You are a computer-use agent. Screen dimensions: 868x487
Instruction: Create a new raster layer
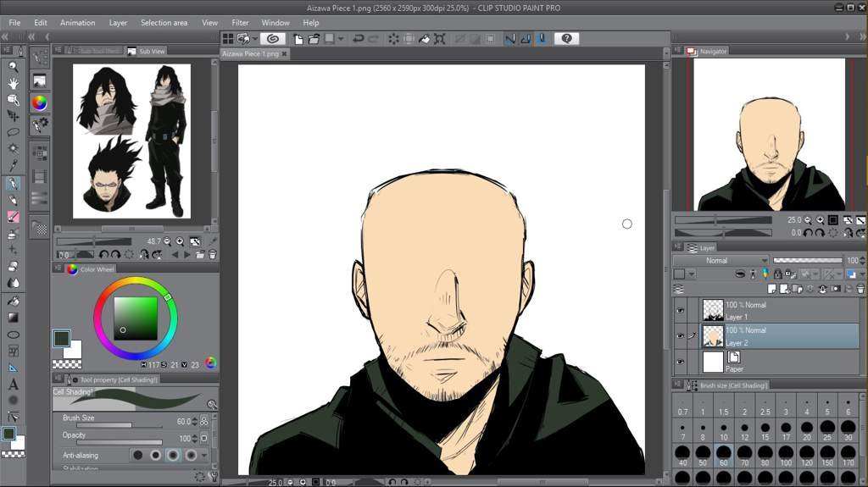click(x=772, y=289)
